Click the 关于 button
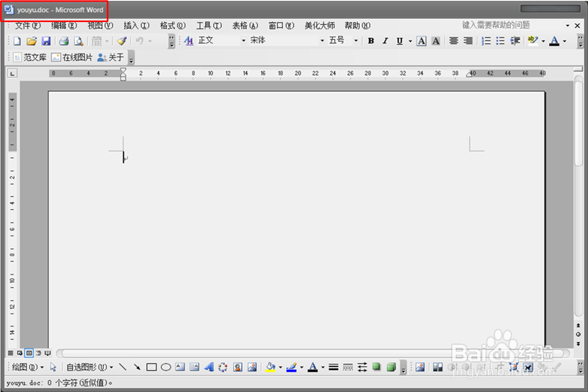This screenshot has width=588, height=392. (x=110, y=57)
